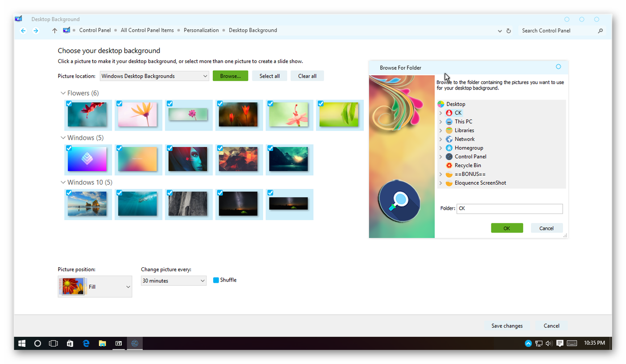Uncheck the purple gradient logo wallpaper checkbox
626x364 pixels.
[69, 148]
